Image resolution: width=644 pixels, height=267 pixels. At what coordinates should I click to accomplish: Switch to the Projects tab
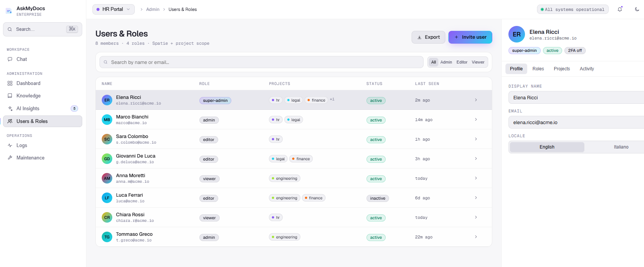pyautogui.click(x=562, y=69)
